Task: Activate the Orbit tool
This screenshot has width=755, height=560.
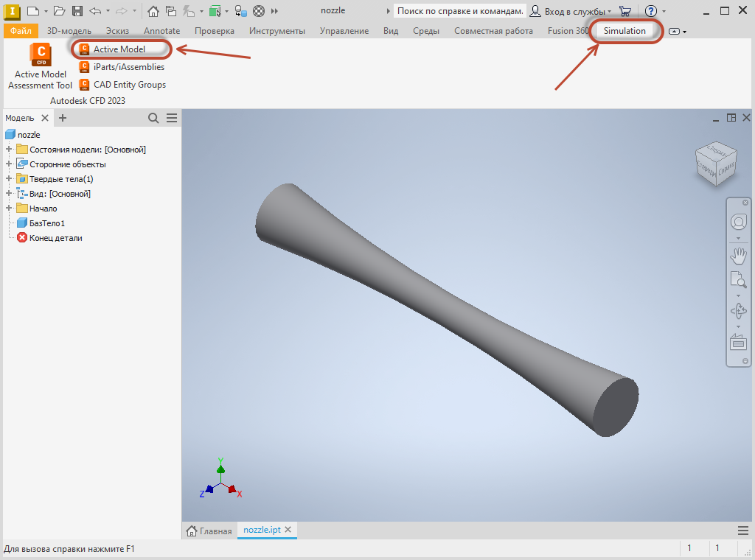Action: point(739,311)
